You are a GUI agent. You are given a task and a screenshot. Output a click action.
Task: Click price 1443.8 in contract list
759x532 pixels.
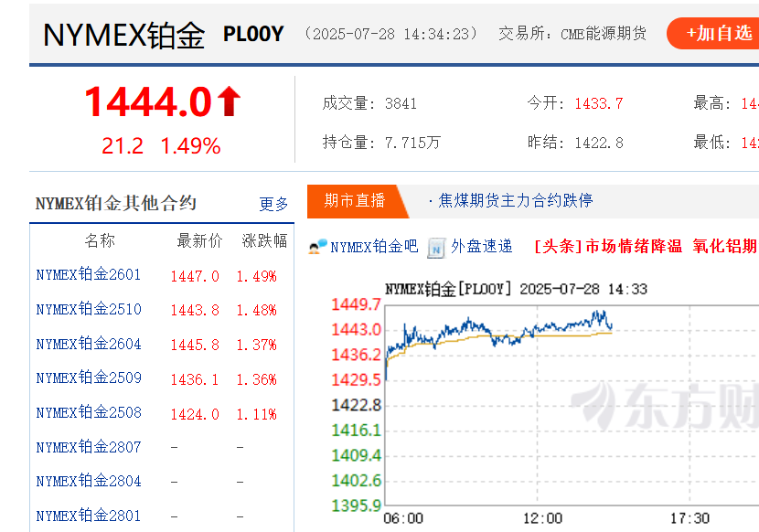click(195, 310)
